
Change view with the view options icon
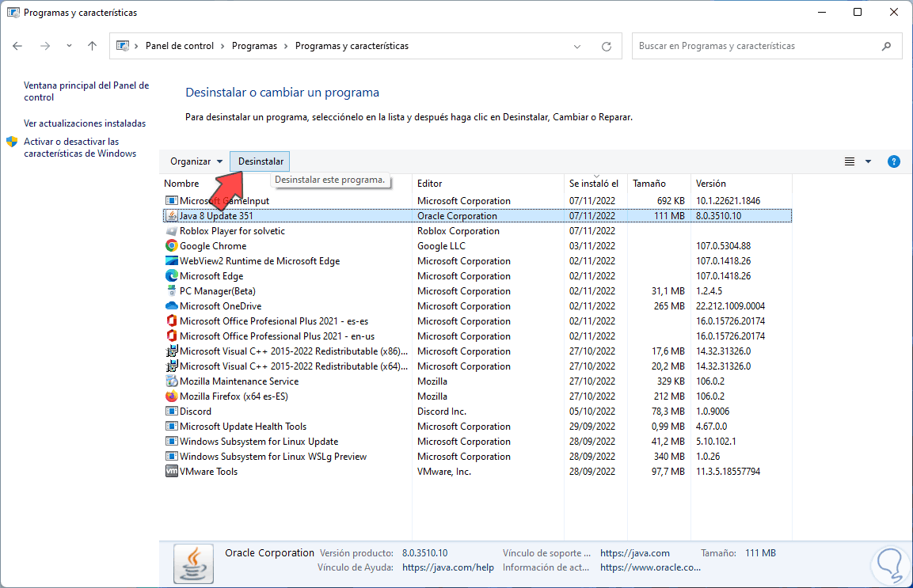click(850, 161)
